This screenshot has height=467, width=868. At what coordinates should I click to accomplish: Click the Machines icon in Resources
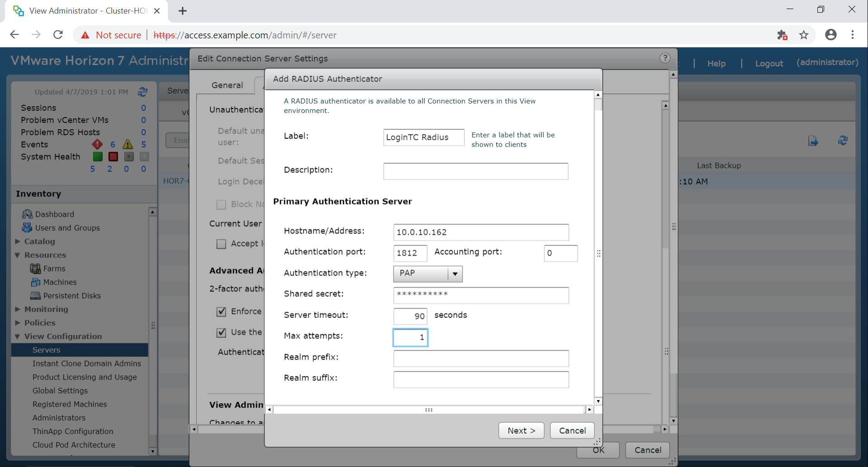35,282
